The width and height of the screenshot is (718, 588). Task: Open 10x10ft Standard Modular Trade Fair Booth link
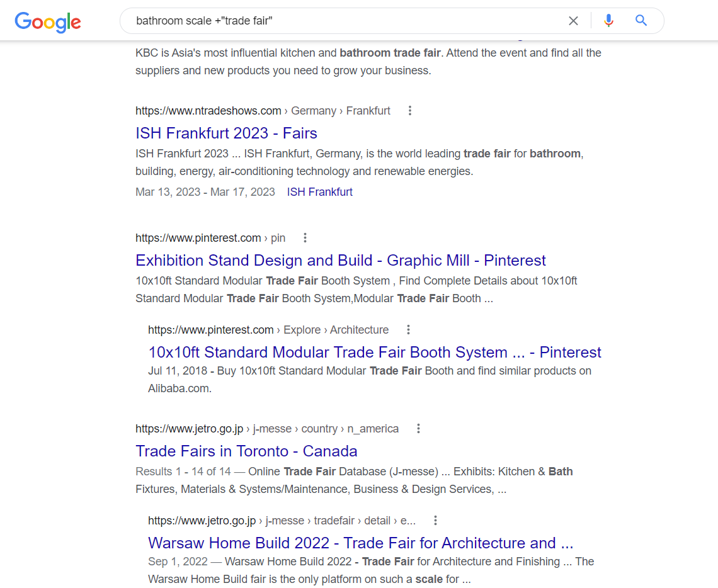coord(375,353)
